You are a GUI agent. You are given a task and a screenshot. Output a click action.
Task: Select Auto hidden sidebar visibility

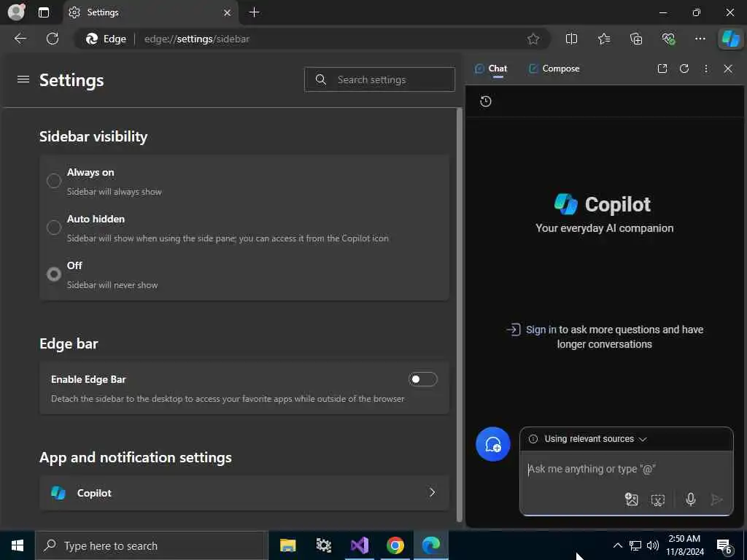[x=54, y=227]
